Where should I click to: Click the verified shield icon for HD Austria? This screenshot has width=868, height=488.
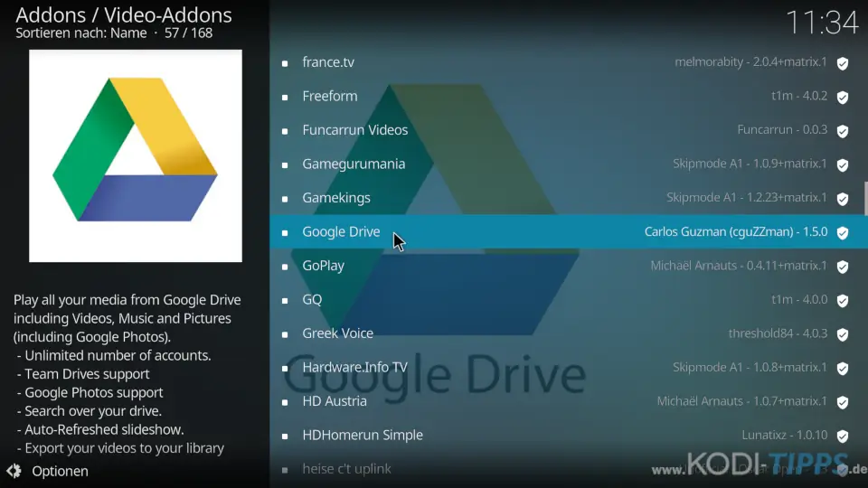843,402
